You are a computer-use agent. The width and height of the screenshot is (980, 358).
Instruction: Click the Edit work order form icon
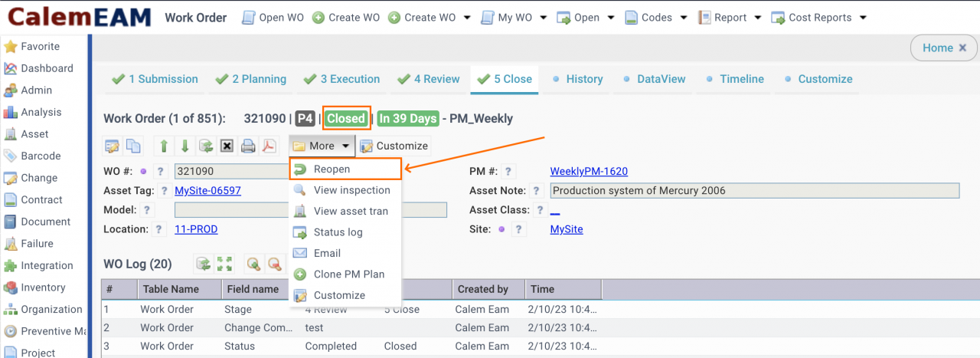tap(113, 146)
